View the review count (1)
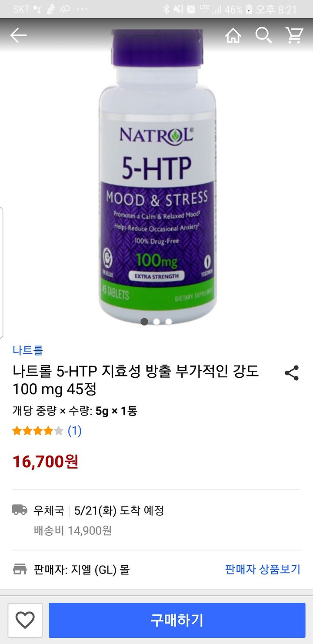 point(75,431)
